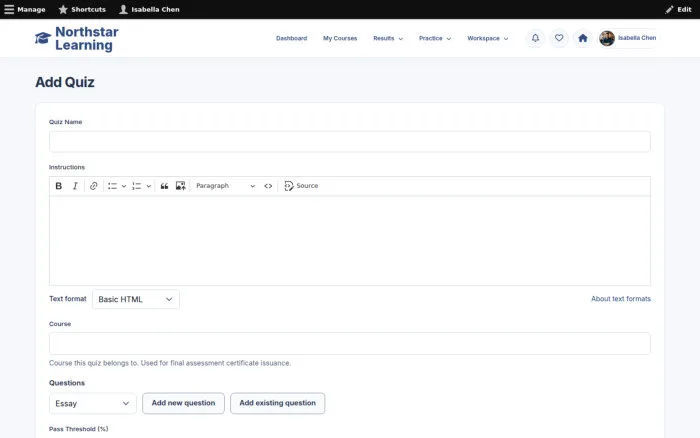The width and height of the screenshot is (700, 438).
Task: Click inside the Instructions text area
Action: (x=350, y=240)
